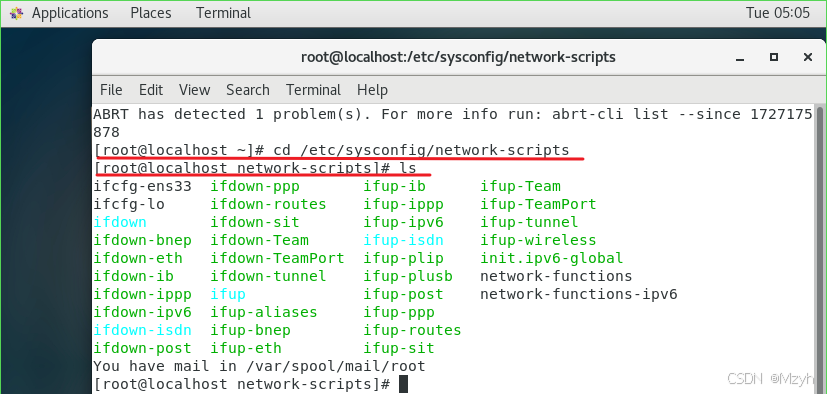Click the ifup-post entry
This screenshot has width=827, height=394.
pos(403,294)
